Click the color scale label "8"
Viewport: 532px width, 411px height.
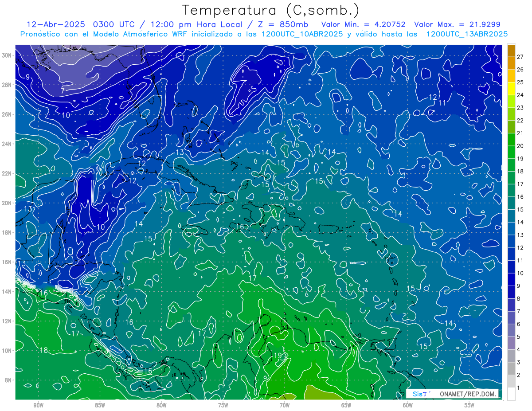(x=519, y=299)
